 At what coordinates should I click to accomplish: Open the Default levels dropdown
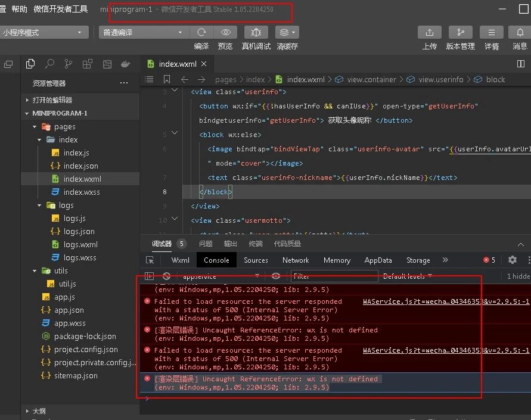click(408, 276)
